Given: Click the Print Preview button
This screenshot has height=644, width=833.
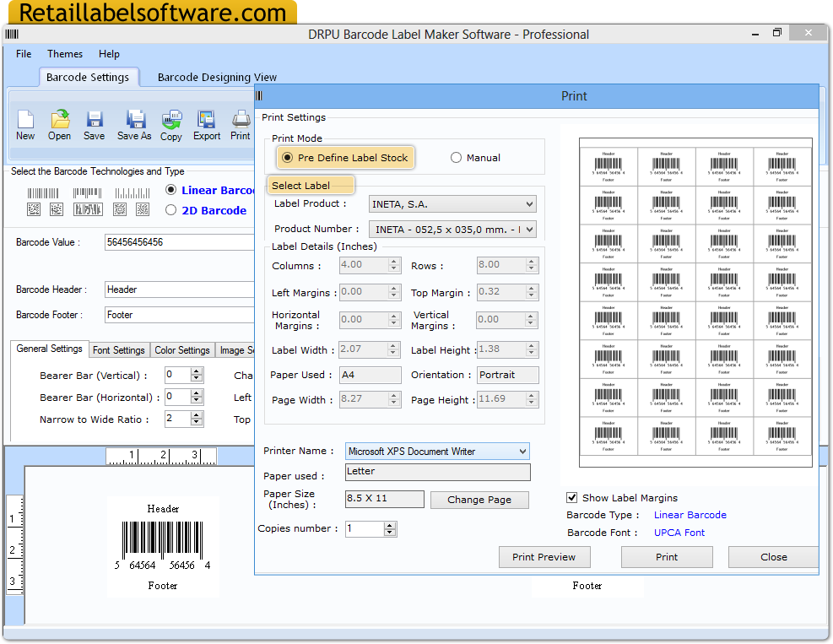Looking at the screenshot, I should [544, 557].
